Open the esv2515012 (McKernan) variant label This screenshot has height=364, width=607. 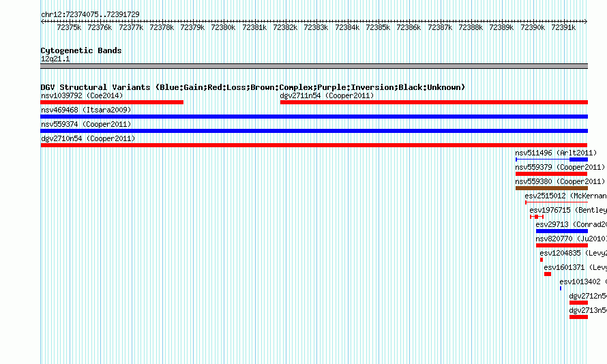point(565,196)
